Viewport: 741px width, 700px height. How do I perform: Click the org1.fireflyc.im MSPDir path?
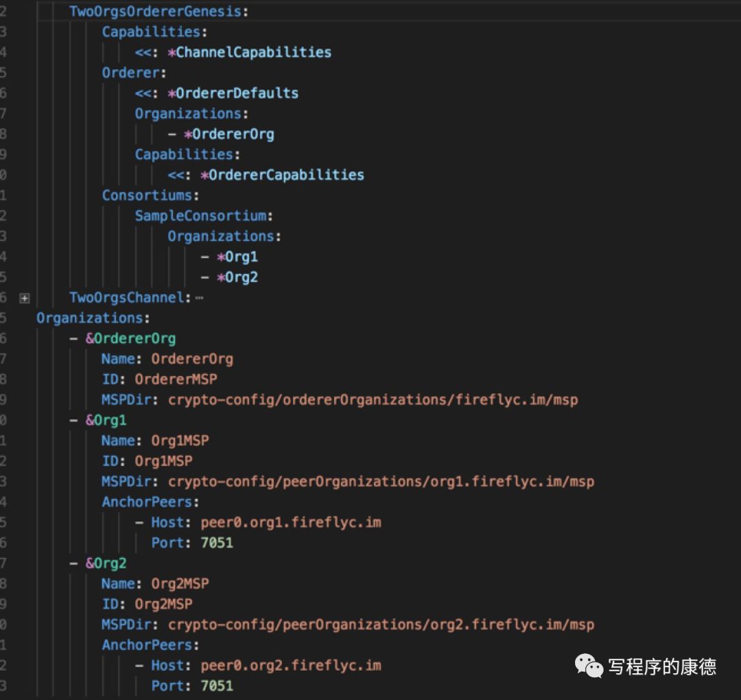pos(381,482)
